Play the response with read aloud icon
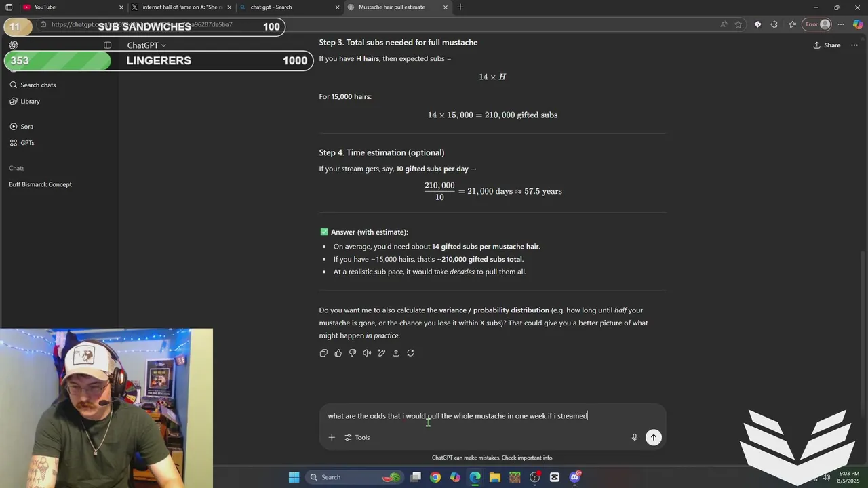 (367, 353)
